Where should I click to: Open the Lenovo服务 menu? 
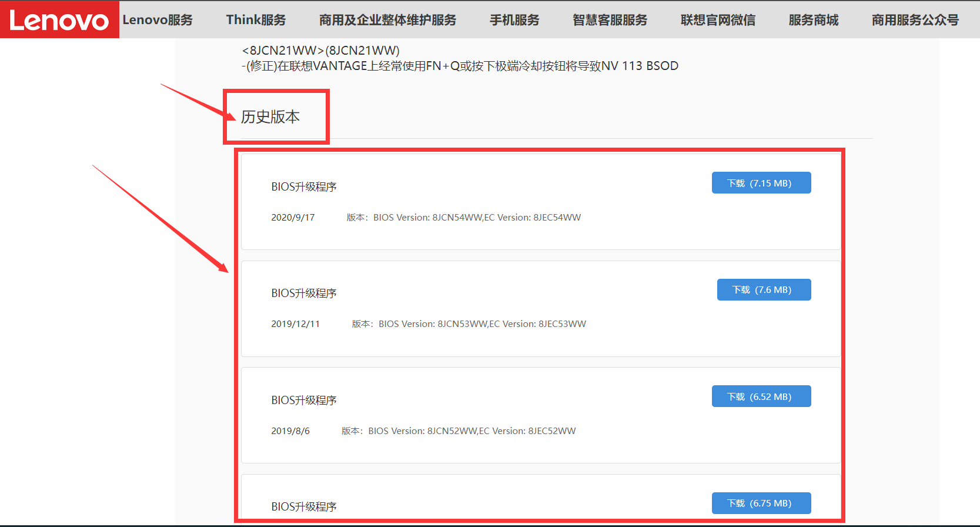tap(158, 20)
